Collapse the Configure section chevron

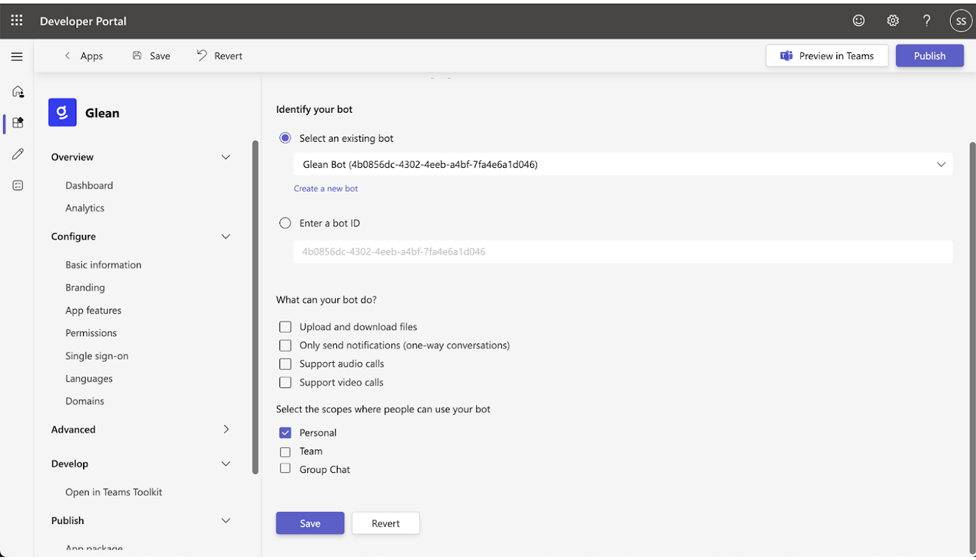pos(226,237)
